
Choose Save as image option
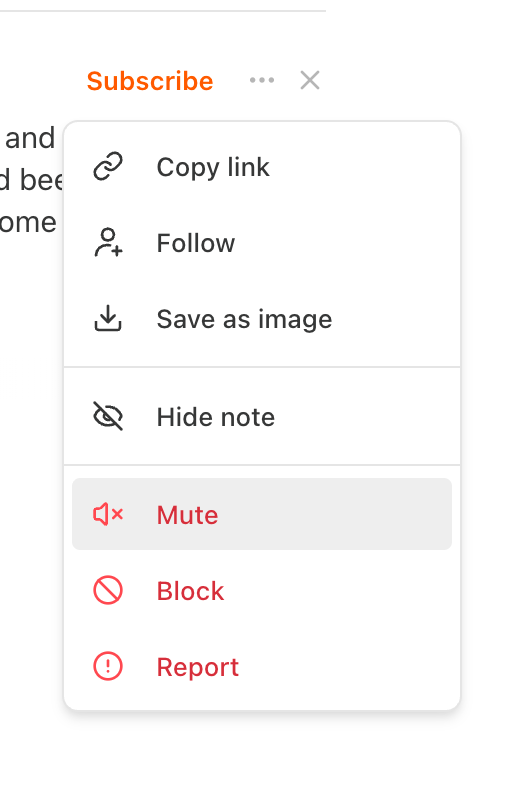pyautogui.click(x=244, y=319)
